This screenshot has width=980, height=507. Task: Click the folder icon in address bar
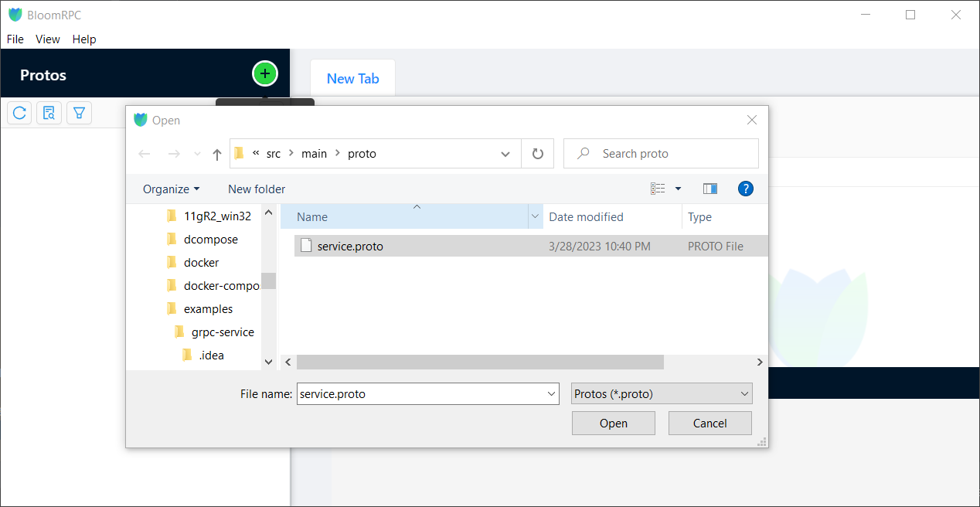(240, 153)
